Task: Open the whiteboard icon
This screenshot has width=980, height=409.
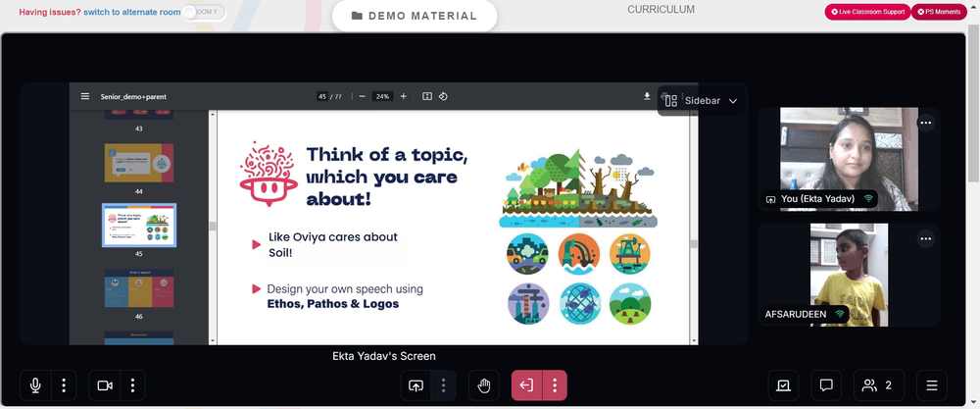Action: click(783, 385)
